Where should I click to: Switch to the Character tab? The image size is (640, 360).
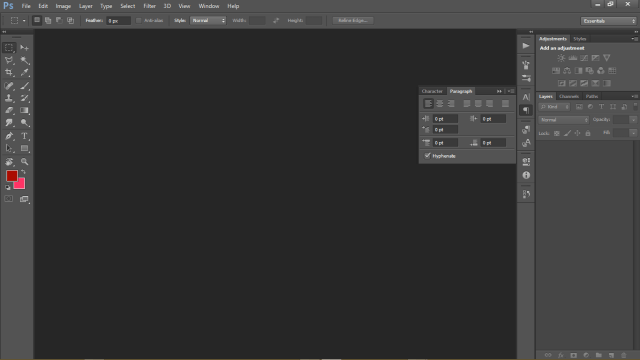pyautogui.click(x=432, y=91)
